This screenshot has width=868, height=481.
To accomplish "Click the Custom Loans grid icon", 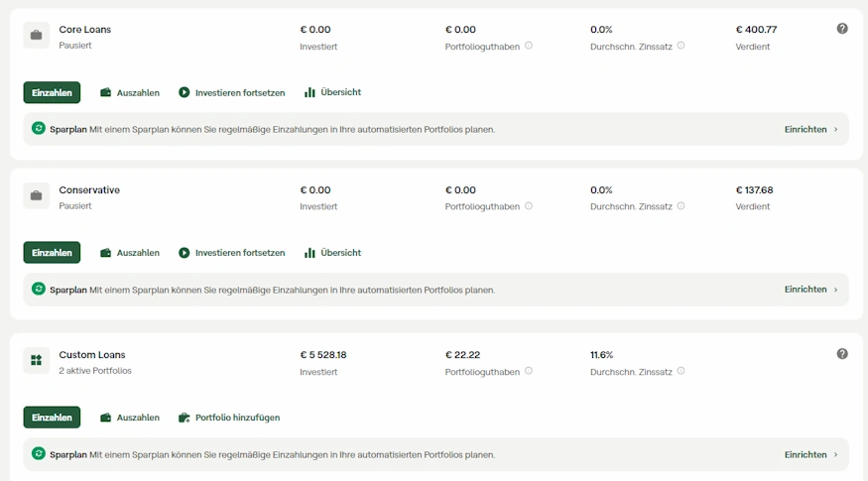I will click(x=37, y=361).
